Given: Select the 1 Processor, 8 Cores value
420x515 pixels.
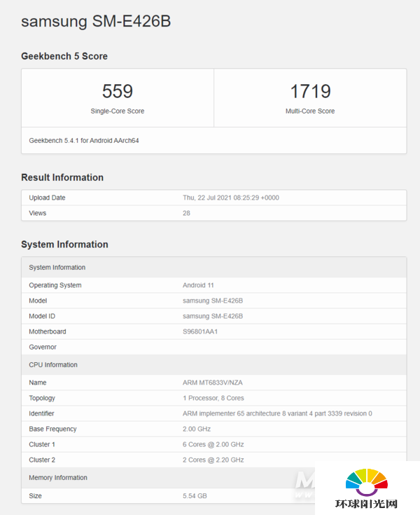Looking at the screenshot, I should click(213, 398).
